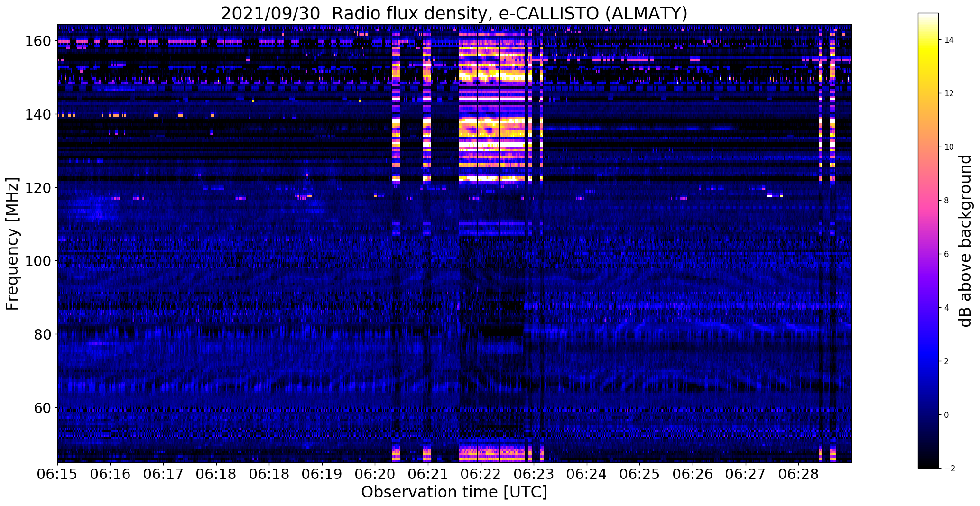The image size is (980, 506).
Task: Click the 120 frequency tick label
Action: 38,188
